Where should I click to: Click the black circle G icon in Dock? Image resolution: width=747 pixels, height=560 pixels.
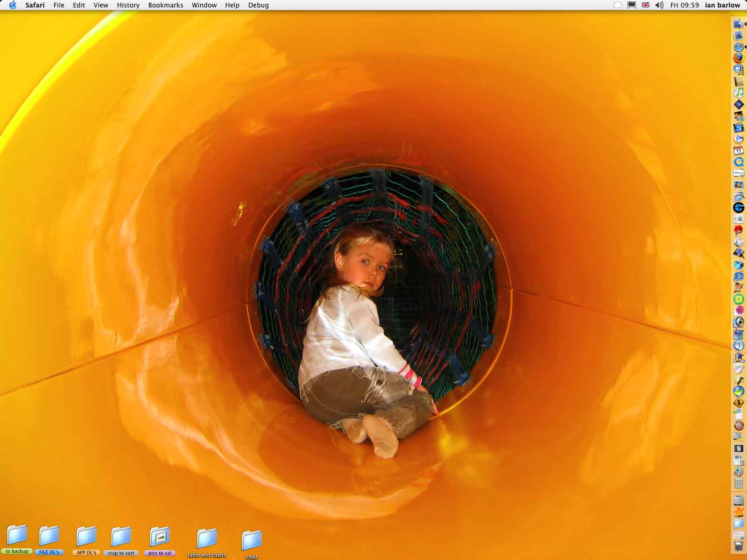click(739, 208)
